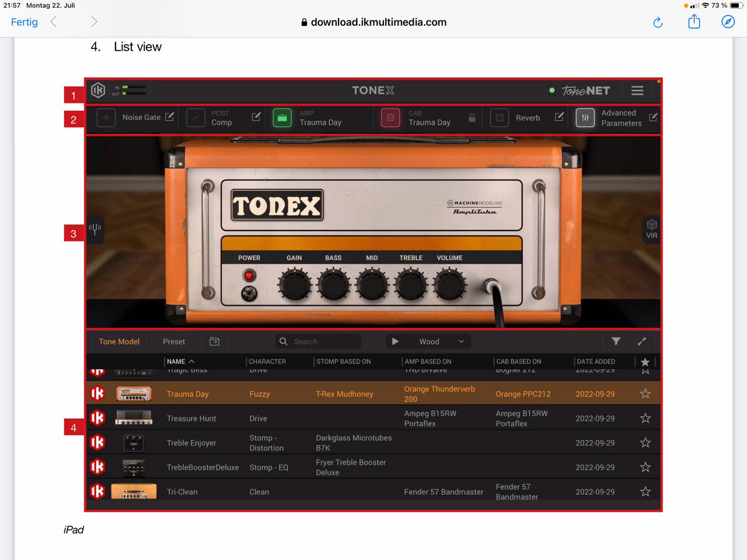Edit the Reverb settings
Viewport: 747px width, 560px height.
coord(559,117)
